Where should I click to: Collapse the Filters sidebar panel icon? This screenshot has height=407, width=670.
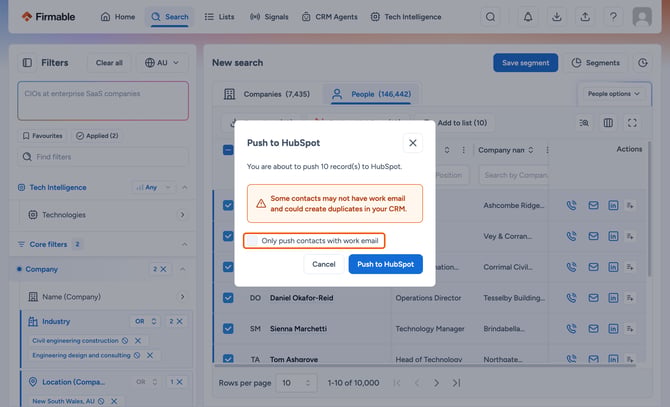pyautogui.click(x=27, y=63)
